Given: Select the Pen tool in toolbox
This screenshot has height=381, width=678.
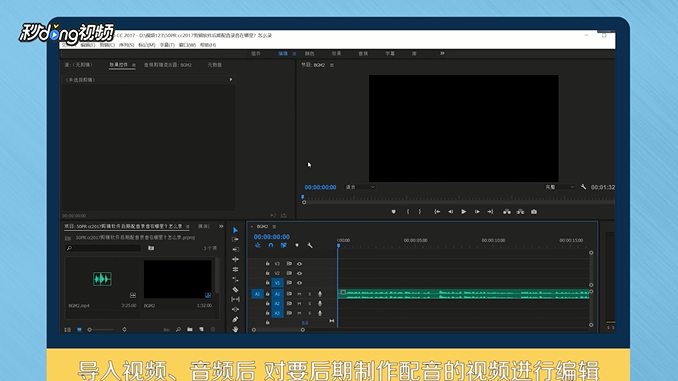Looking at the screenshot, I should point(235,319).
